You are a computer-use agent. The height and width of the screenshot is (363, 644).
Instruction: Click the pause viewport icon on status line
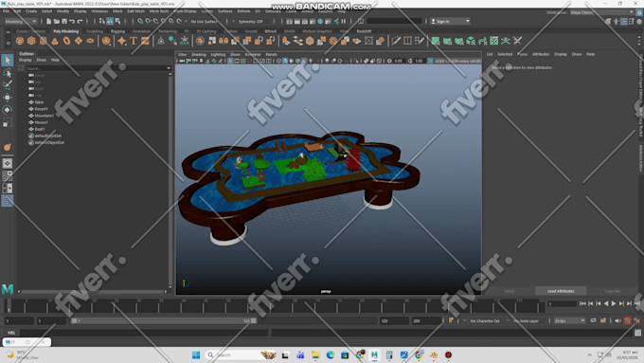click(x=344, y=22)
